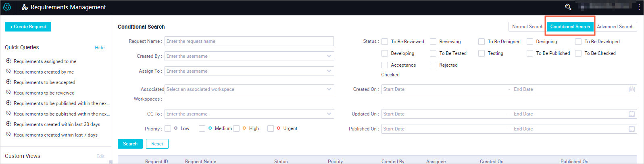Click search icon beside Requirements created within last 7 days

(8, 135)
